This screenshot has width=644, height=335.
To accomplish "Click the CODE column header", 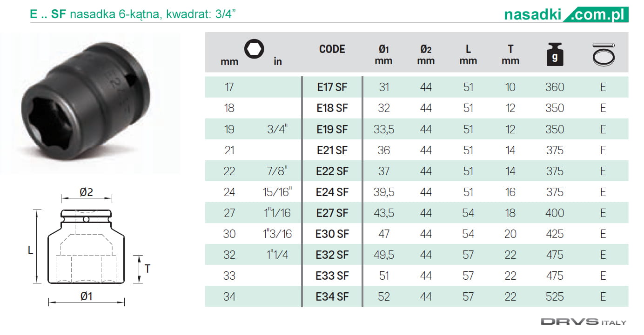I will click(x=332, y=49).
